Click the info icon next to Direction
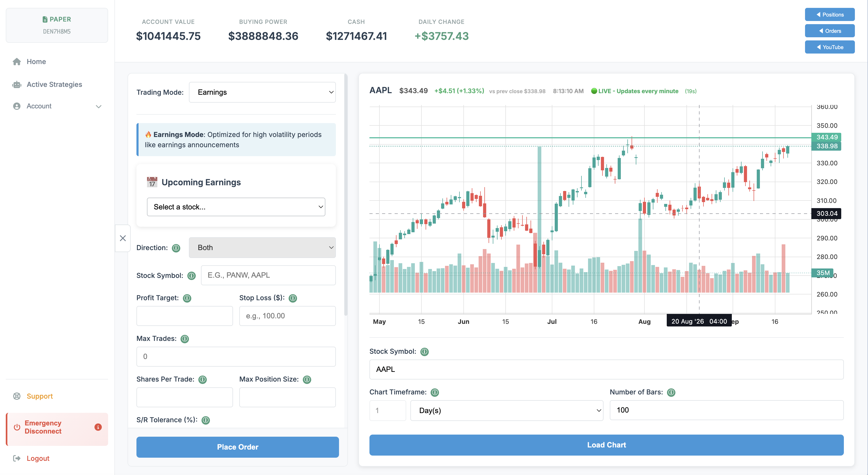This screenshot has width=868, height=475. (x=176, y=248)
